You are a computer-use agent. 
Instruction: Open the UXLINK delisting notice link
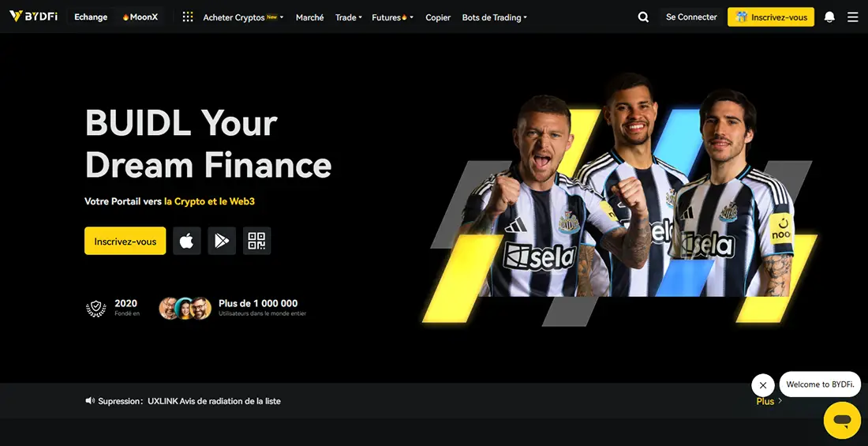point(214,401)
